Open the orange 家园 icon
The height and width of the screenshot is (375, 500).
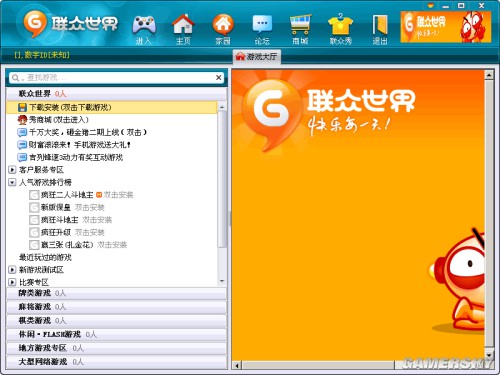(223, 29)
